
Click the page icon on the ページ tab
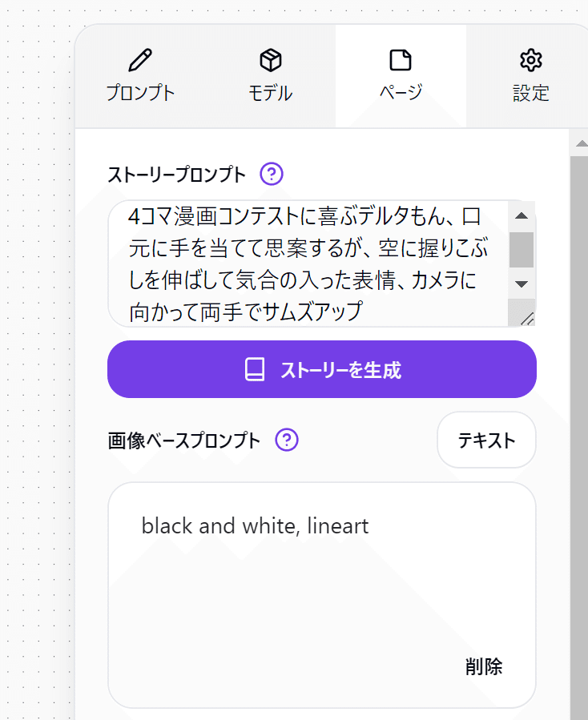pyautogui.click(x=401, y=59)
